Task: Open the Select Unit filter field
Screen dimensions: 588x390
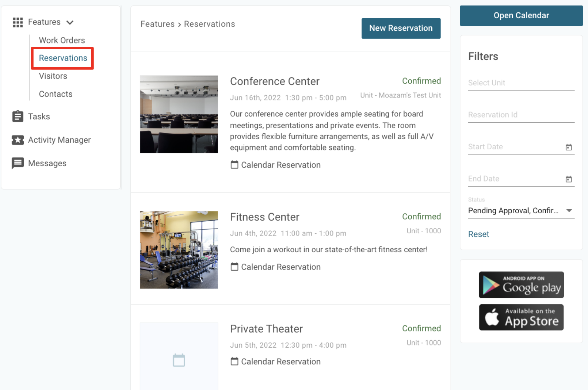Action: [x=521, y=83]
